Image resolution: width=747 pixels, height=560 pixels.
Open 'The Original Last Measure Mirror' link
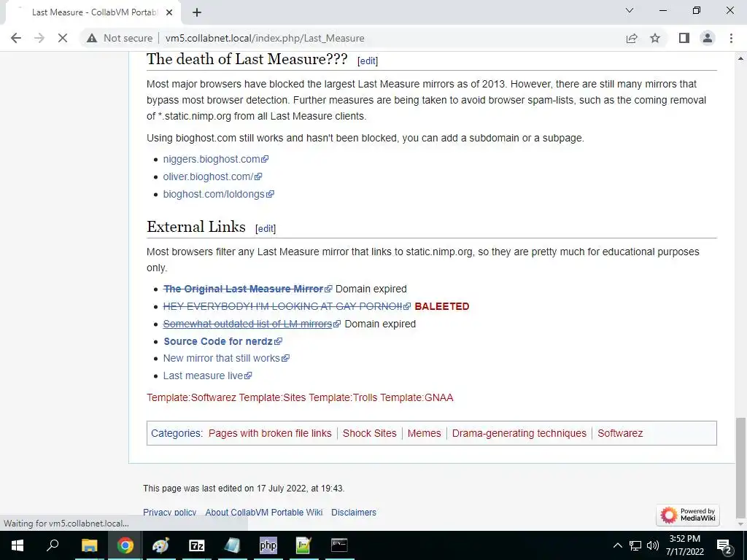pos(247,289)
